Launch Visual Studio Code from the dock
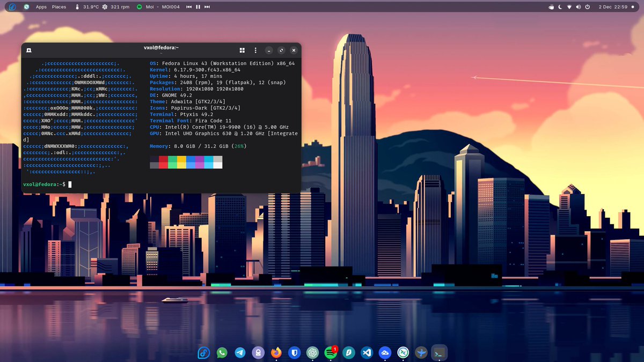644x362 pixels. (x=366, y=352)
